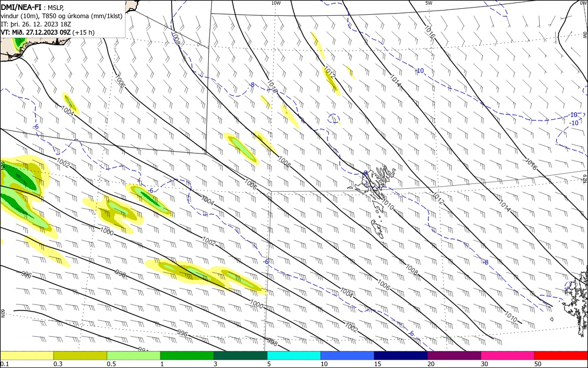
Task: Click the '10W' longitude label
Action: coord(276,3)
